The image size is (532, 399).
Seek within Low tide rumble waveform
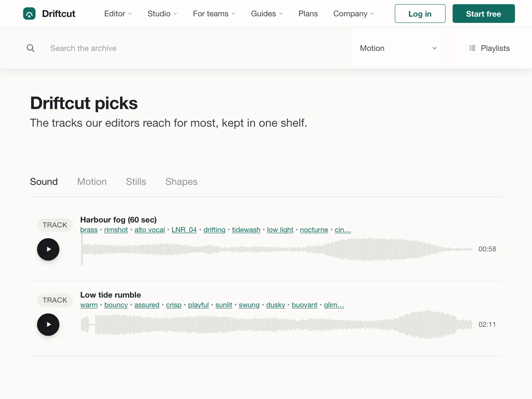pos(276,325)
